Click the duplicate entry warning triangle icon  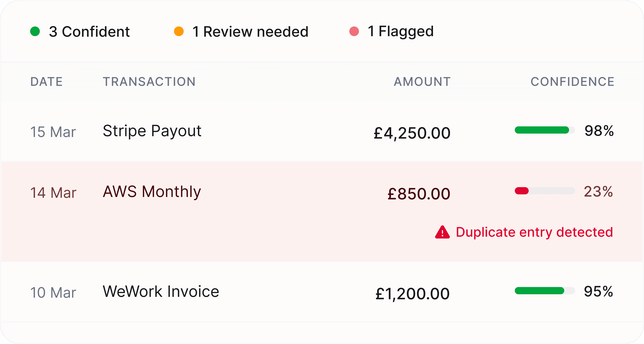[442, 232]
